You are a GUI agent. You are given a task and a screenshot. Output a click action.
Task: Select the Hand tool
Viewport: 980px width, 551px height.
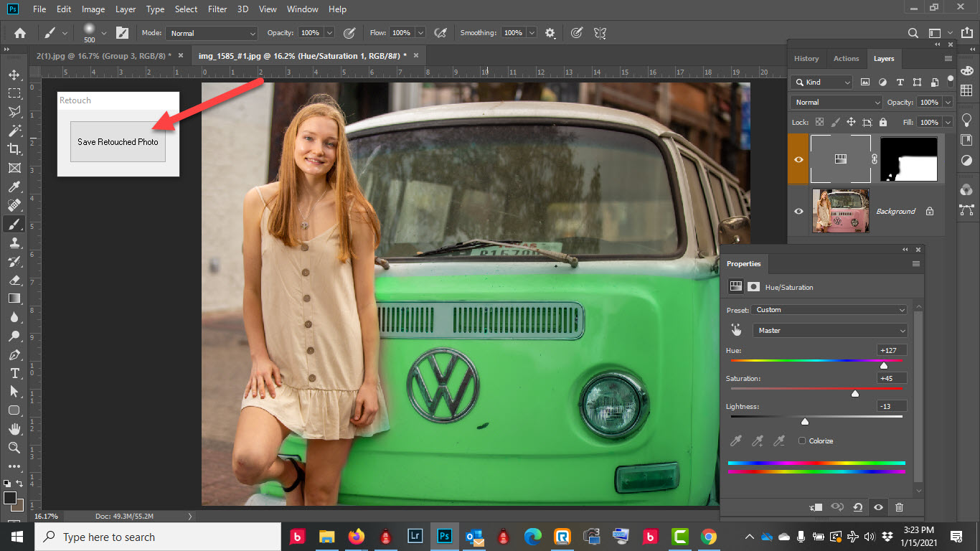click(14, 429)
